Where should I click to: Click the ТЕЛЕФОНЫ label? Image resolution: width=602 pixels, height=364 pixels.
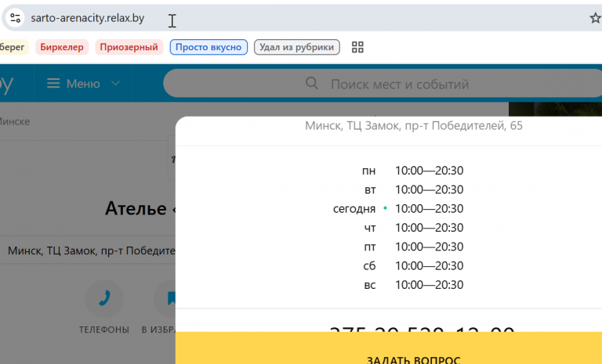click(104, 330)
